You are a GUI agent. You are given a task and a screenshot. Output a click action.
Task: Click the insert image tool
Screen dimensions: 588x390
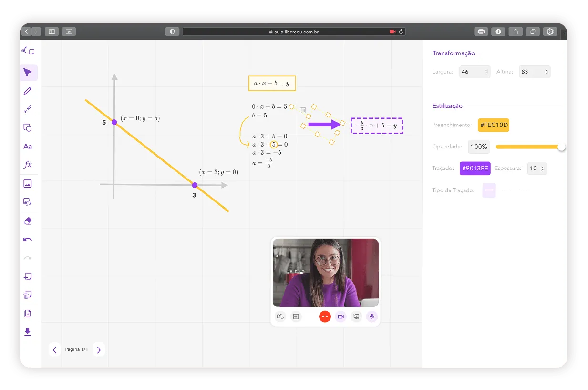point(28,184)
